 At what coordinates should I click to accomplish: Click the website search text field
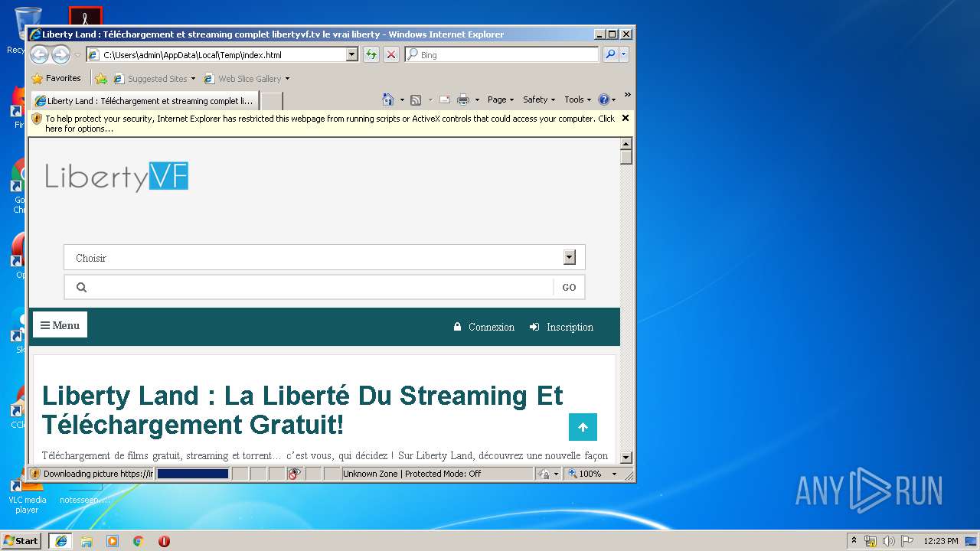[x=322, y=288]
